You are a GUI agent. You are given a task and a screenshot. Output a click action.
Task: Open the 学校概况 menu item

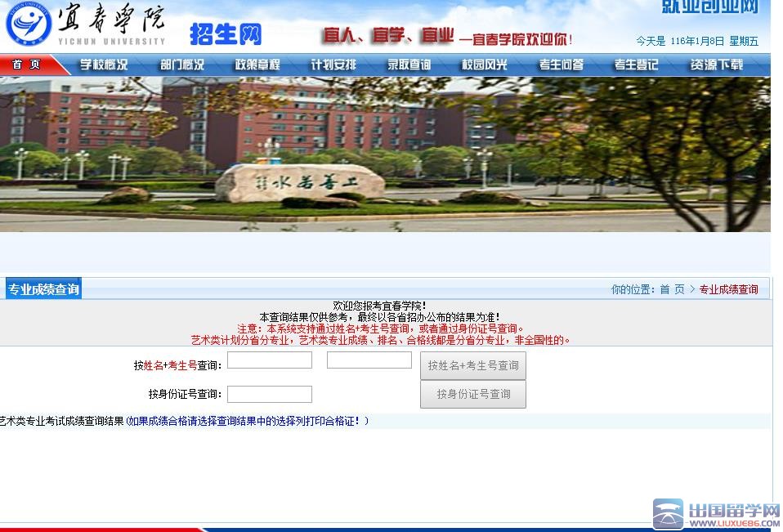(104, 65)
